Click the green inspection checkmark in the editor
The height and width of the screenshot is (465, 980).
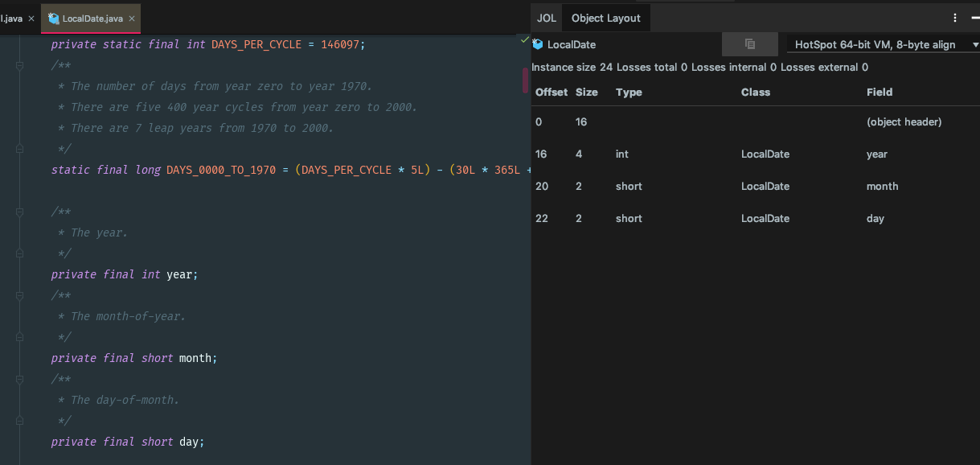(x=525, y=39)
